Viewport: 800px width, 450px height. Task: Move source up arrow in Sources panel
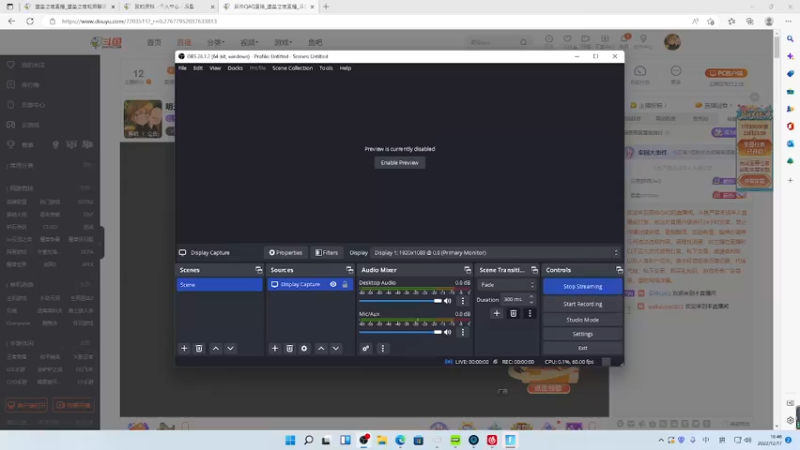click(321, 348)
